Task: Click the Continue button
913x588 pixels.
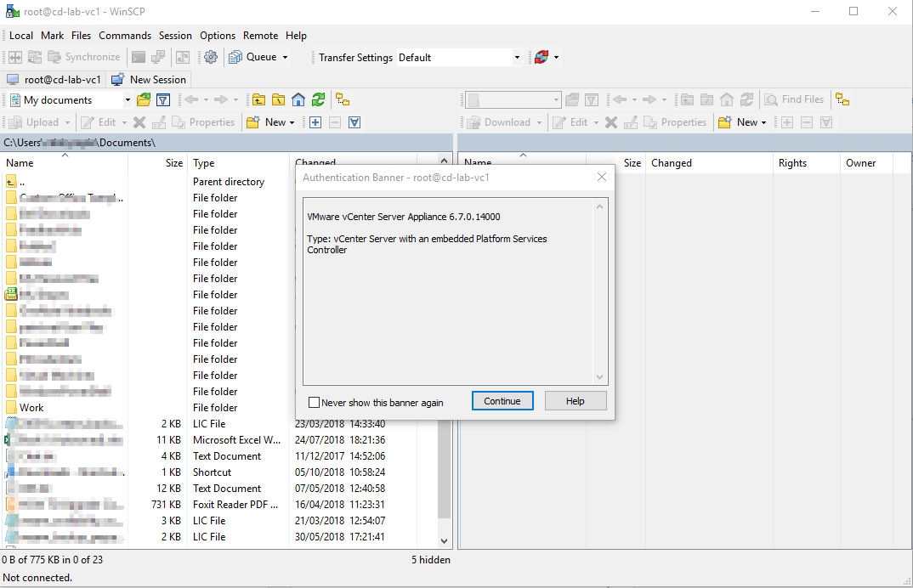Action: tap(502, 401)
